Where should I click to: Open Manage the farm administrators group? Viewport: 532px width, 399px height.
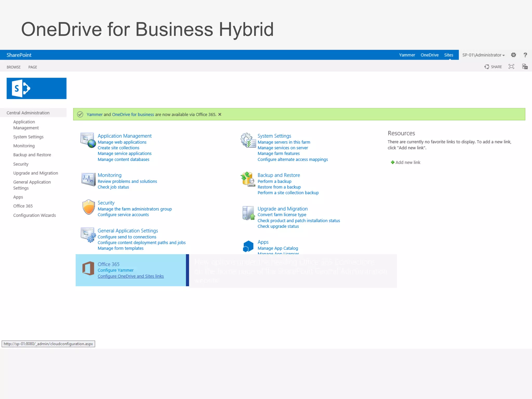point(135,209)
